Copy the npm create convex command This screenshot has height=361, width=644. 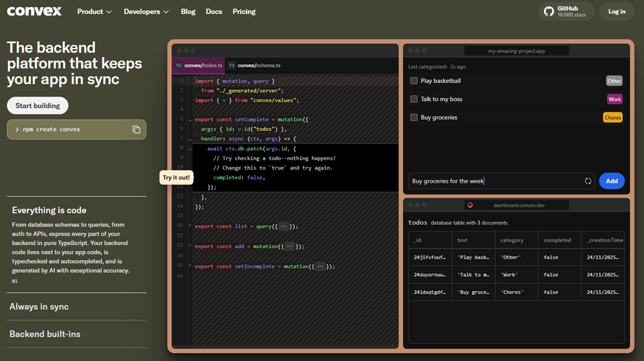tap(136, 130)
